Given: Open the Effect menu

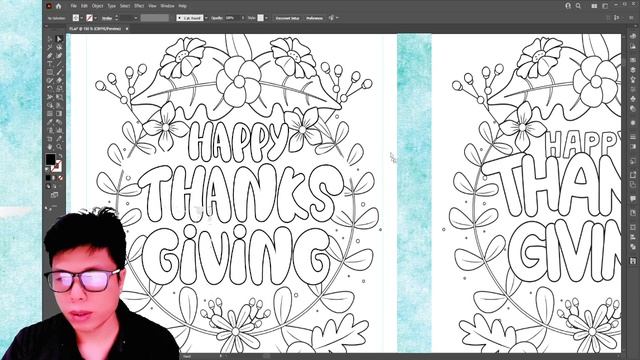Looking at the screenshot, I should pyautogui.click(x=139, y=6).
